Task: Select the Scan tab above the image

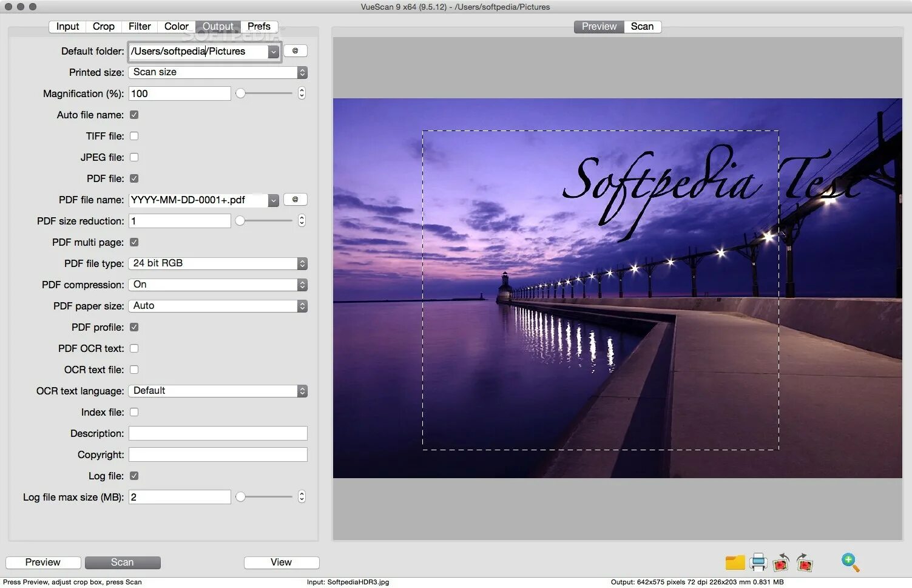Action: [x=642, y=27]
